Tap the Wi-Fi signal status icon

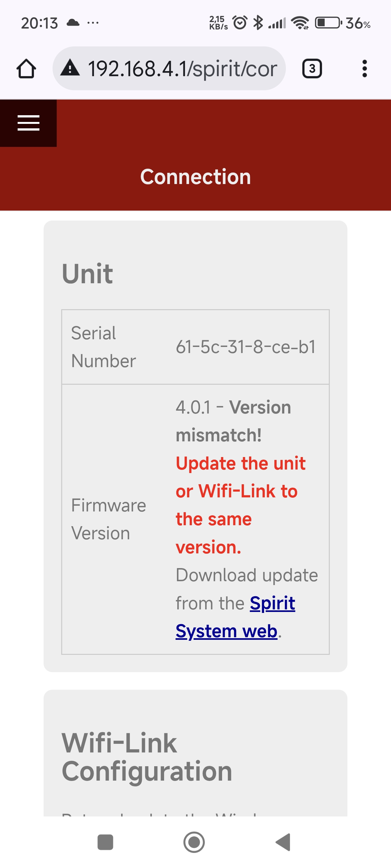coord(300,23)
